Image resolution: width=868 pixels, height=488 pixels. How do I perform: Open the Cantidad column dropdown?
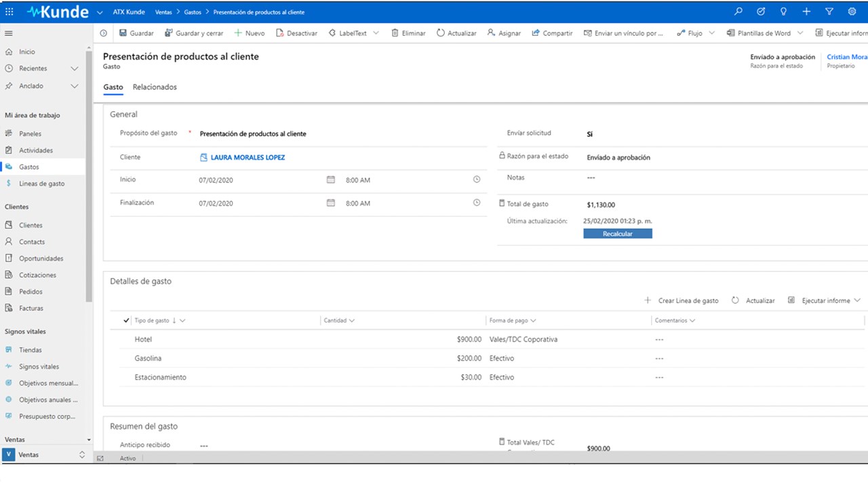point(351,321)
